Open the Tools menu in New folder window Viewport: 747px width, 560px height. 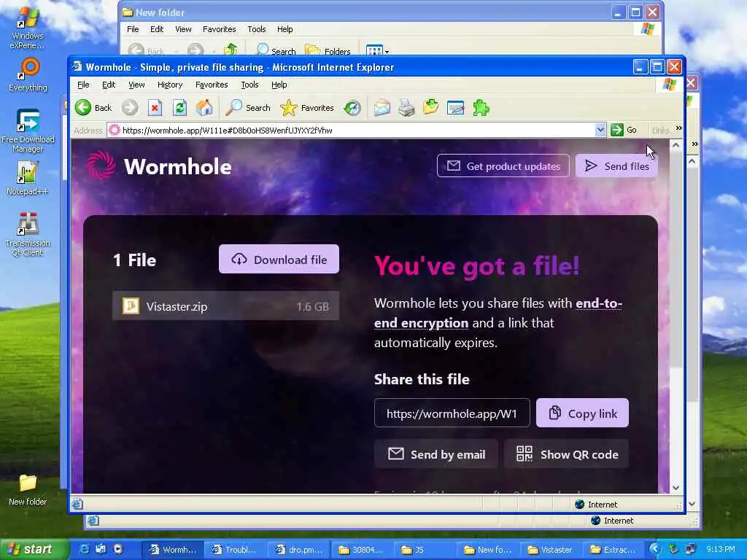[x=256, y=29]
